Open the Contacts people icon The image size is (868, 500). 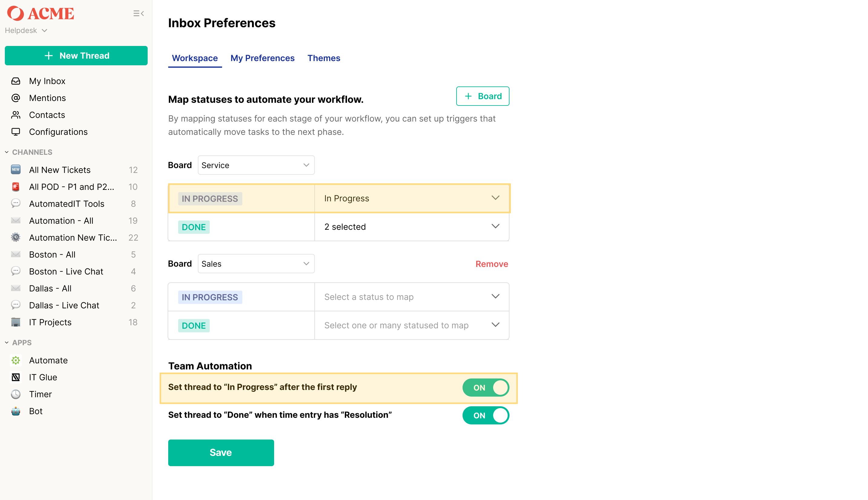click(16, 115)
